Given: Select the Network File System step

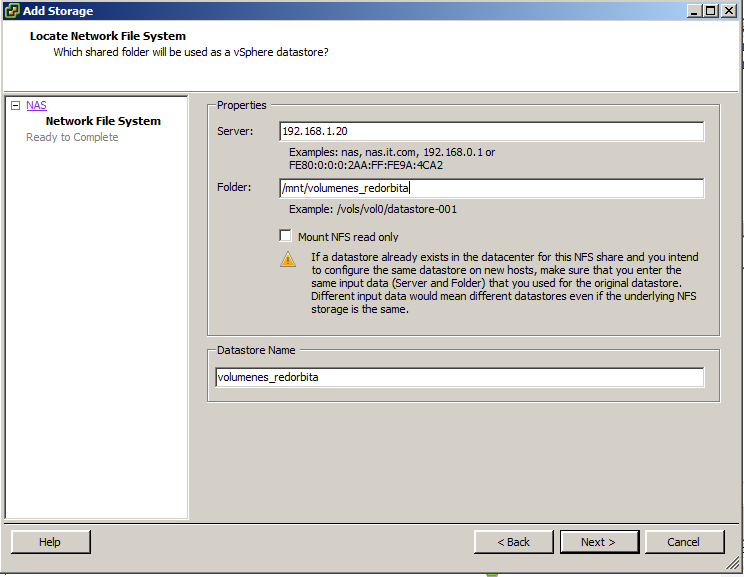Looking at the screenshot, I should 103,121.
